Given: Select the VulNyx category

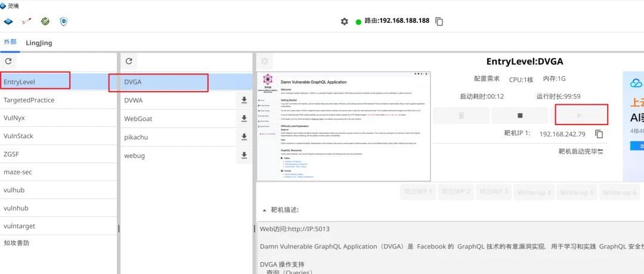Looking at the screenshot, I should (58, 118).
